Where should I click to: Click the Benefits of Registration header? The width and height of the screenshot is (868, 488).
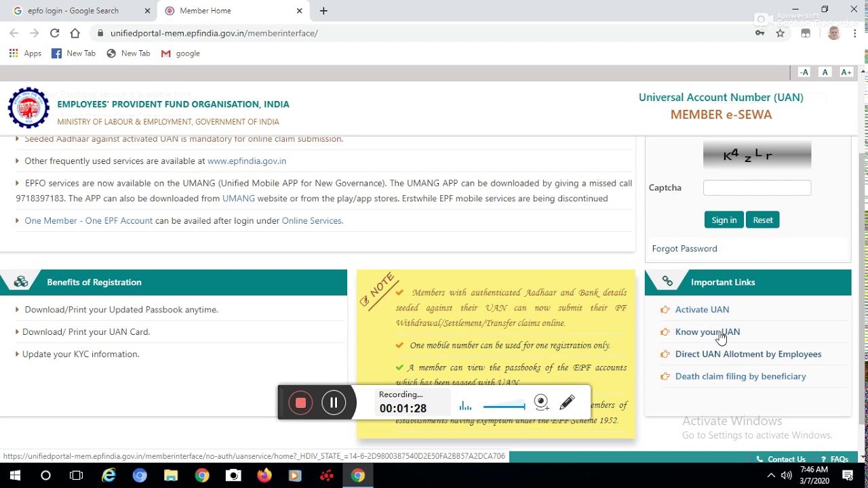[x=174, y=283]
